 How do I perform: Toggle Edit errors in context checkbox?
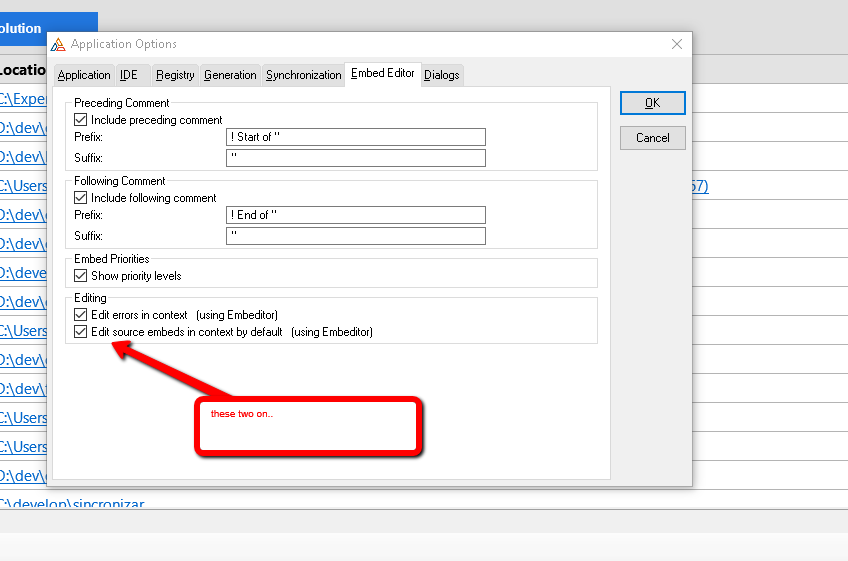pos(81,315)
